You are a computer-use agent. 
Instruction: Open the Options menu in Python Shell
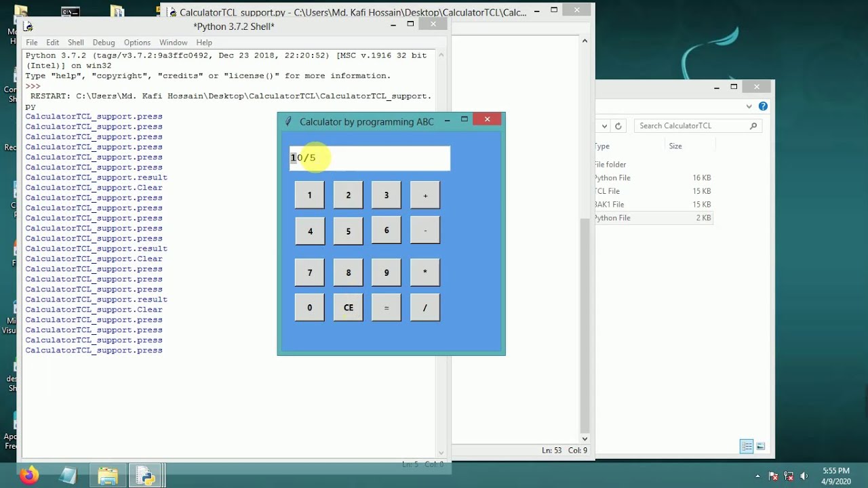[137, 42]
